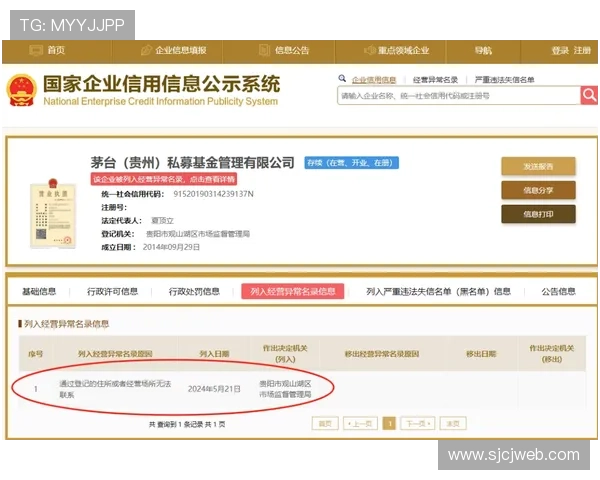600x480 pixels.
Task: Click the 序号 column header
Action: [36, 354]
